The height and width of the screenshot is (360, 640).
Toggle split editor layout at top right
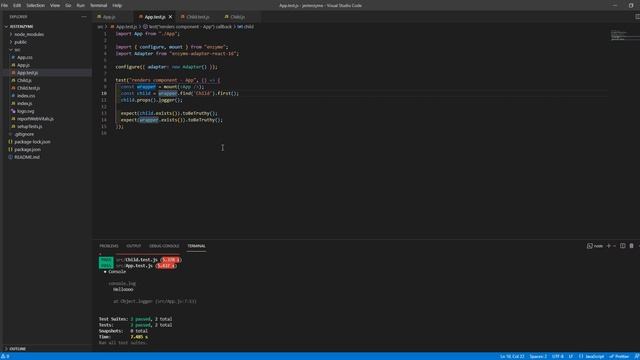click(x=637, y=17)
